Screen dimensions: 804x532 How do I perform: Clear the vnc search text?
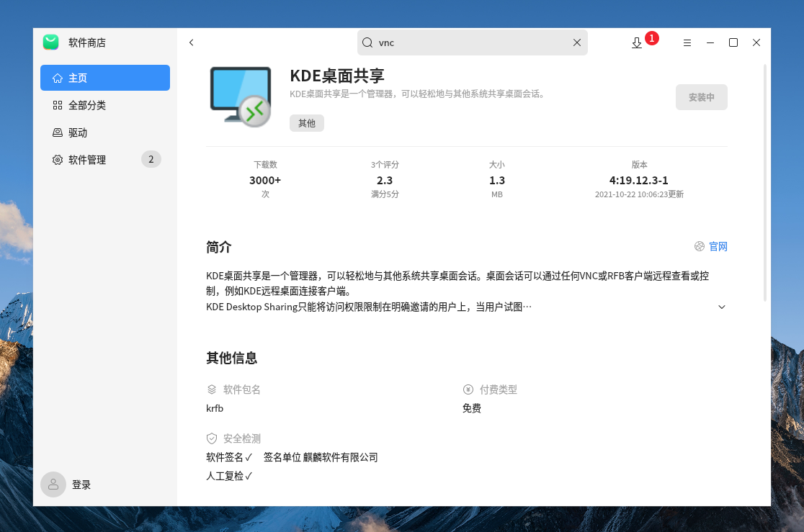(577, 42)
